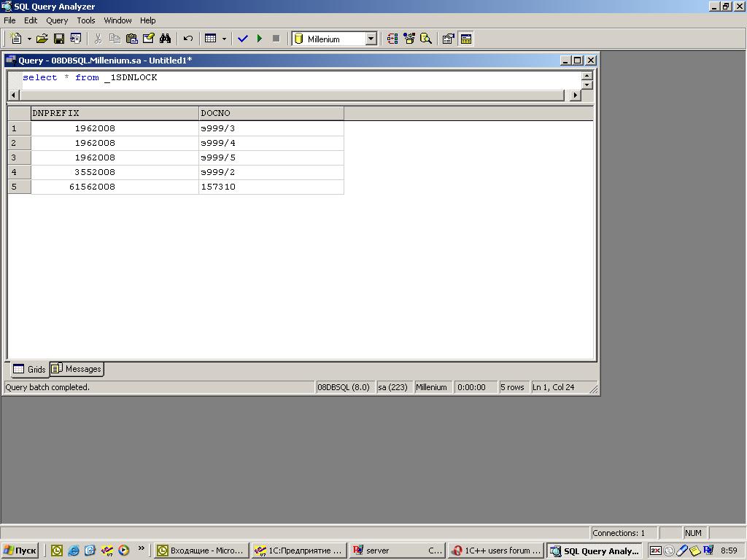Save the query with the floppy disk icon
The height and width of the screenshot is (560, 747).
pos(59,39)
